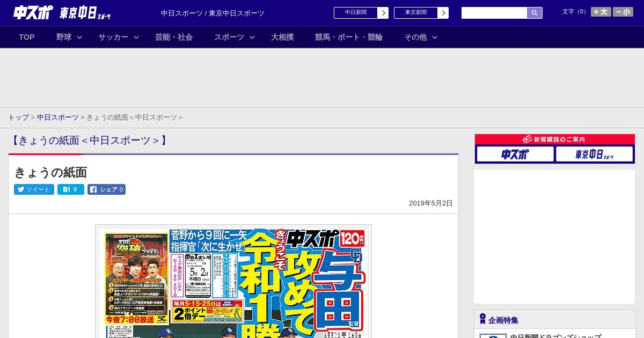Click the 新聞購読のご案内 banner header
The image size is (644, 338).
(554, 139)
